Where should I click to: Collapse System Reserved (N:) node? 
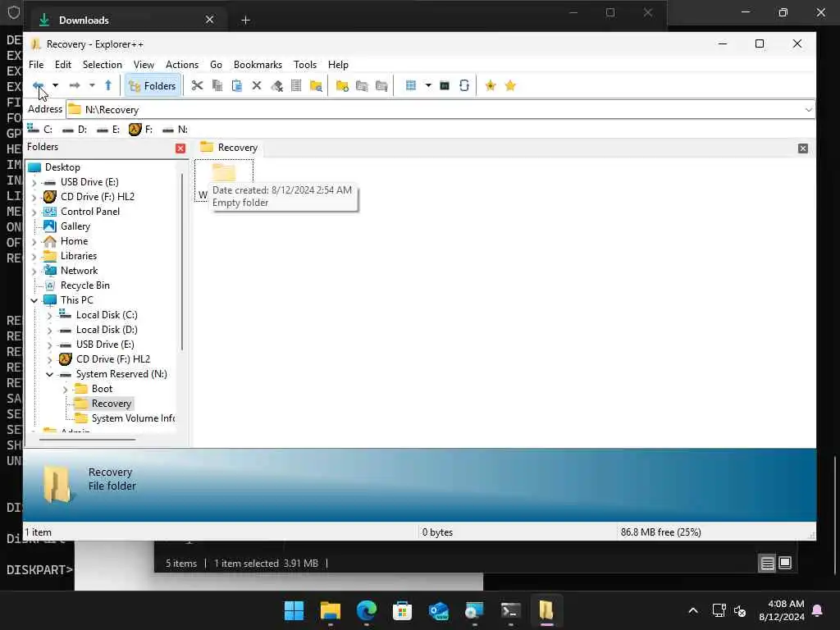click(50, 374)
